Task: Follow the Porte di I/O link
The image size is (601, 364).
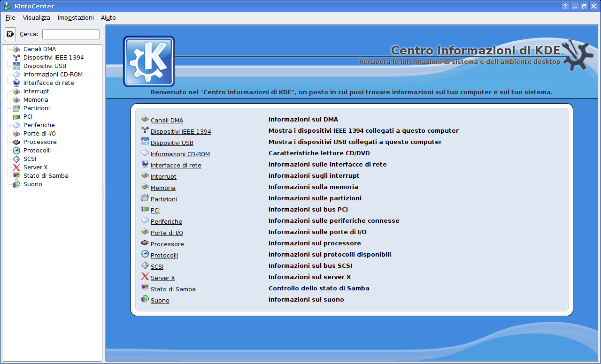Action: 167,233
